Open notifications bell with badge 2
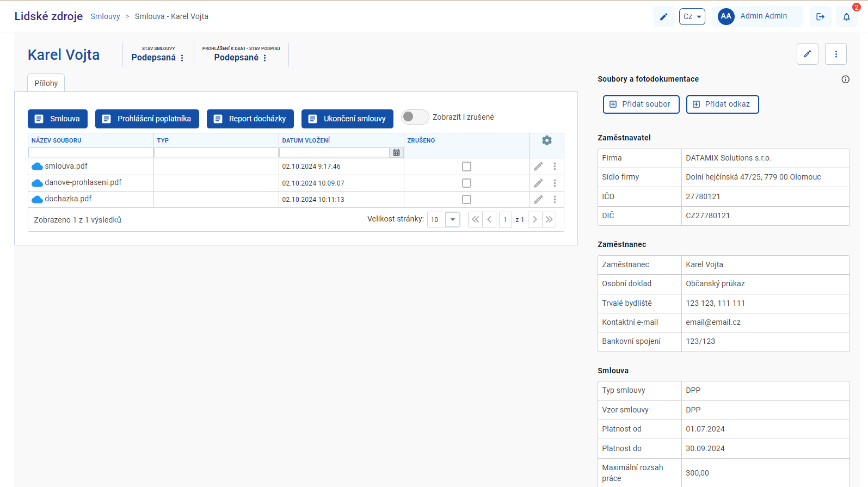The height and width of the screenshot is (487, 868). [x=847, y=17]
